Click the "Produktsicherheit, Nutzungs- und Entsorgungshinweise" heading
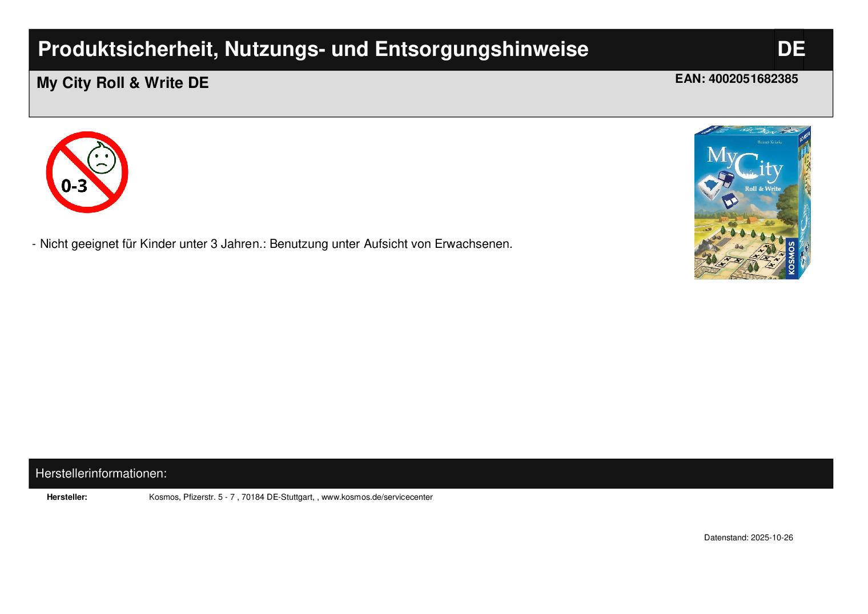Image resolution: width=868 pixels, height=614 pixels. click(x=313, y=50)
